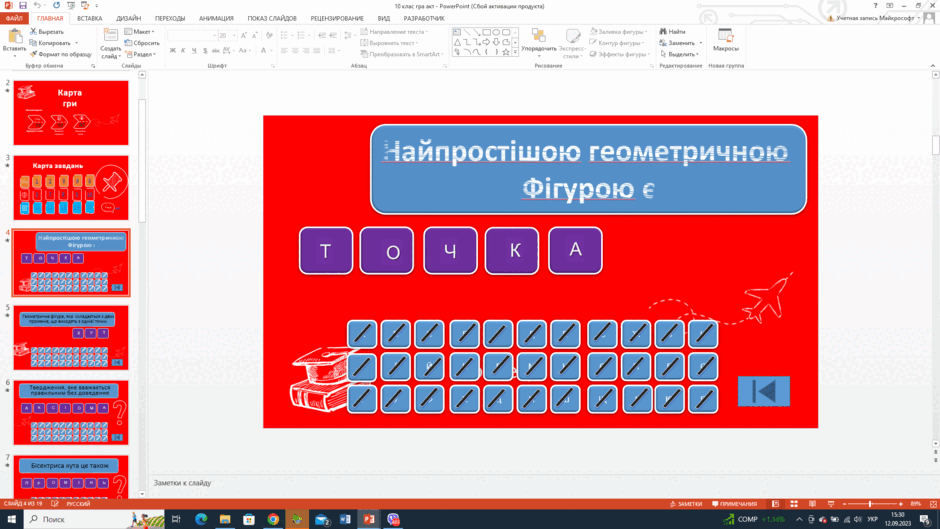
Task: Open Google Chrome from the taskbar
Action: (x=273, y=519)
